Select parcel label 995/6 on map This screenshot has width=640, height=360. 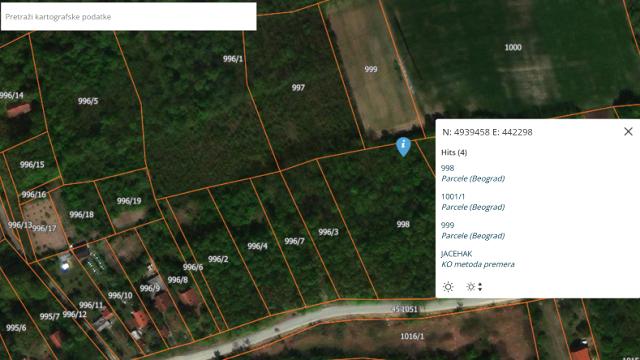tap(16, 327)
